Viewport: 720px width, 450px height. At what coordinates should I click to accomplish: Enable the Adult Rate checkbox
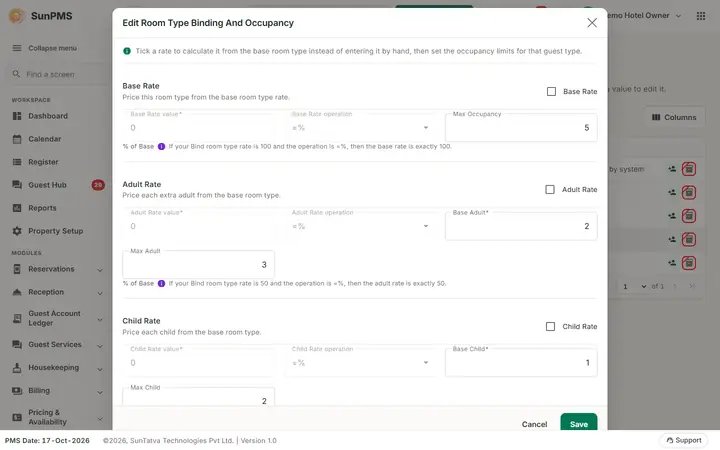[550, 189]
